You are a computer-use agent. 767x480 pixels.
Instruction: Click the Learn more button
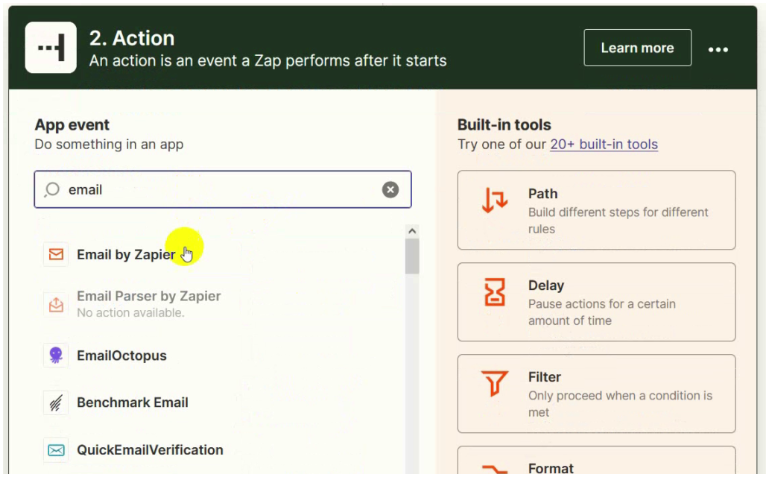tap(637, 47)
